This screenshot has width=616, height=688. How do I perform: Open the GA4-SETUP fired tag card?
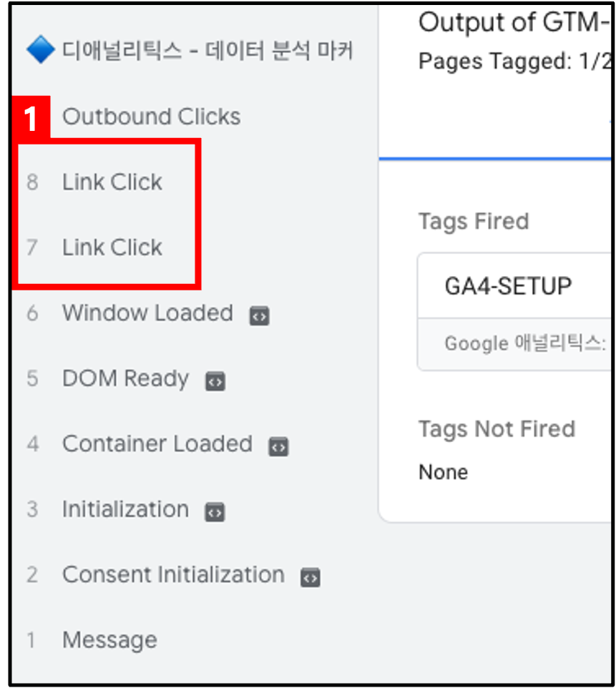[x=514, y=312]
